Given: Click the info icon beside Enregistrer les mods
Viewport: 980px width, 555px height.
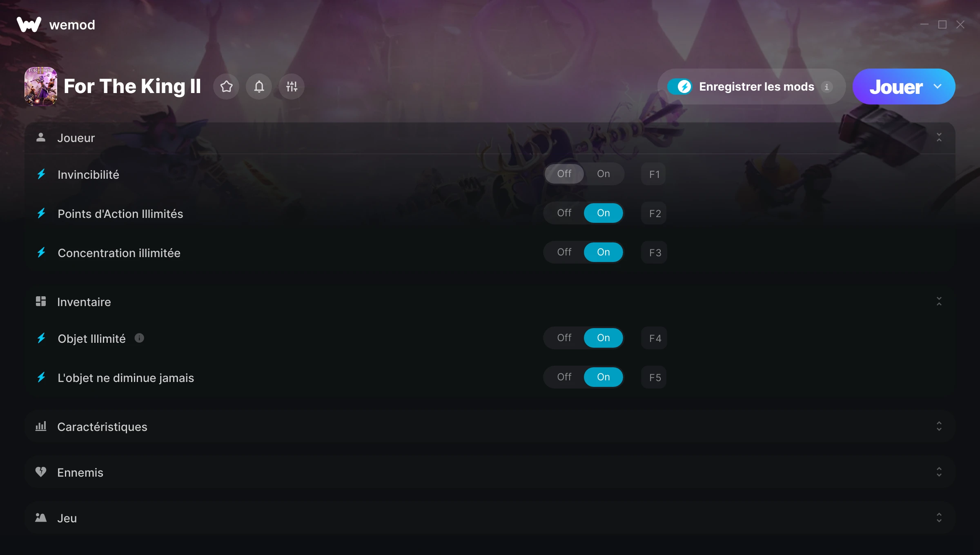Looking at the screenshot, I should [x=826, y=87].
